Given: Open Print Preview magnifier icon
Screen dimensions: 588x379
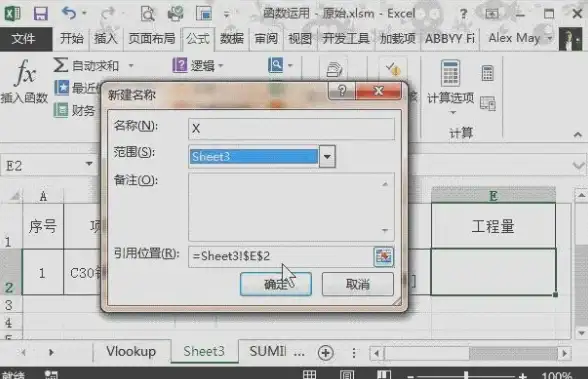Looking at the screenshot, I should click(x=147, y=14).
